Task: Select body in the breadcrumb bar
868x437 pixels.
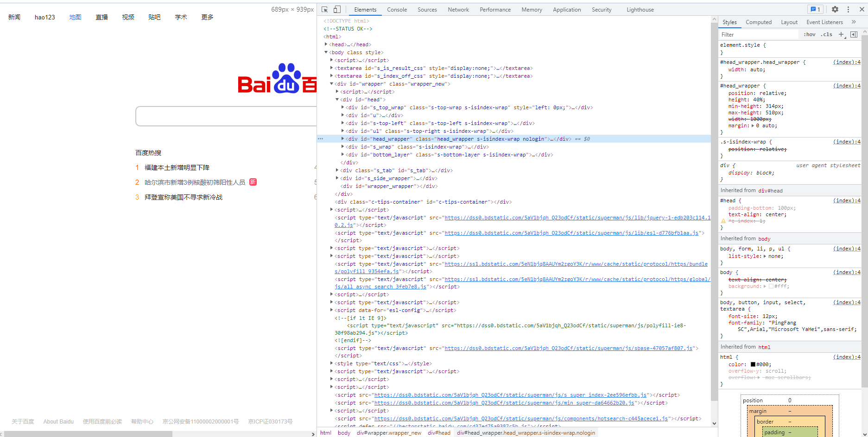Action: [344, 433]
